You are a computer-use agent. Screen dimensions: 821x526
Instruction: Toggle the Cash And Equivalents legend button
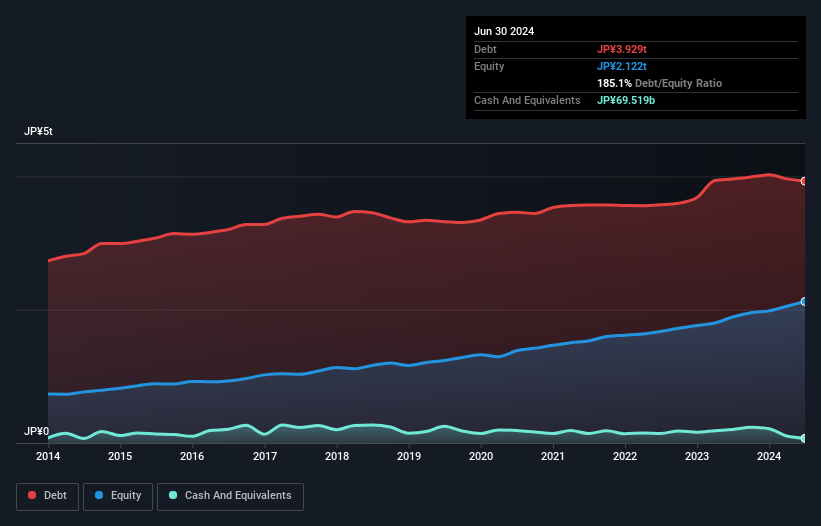click(x=230, y=496)
